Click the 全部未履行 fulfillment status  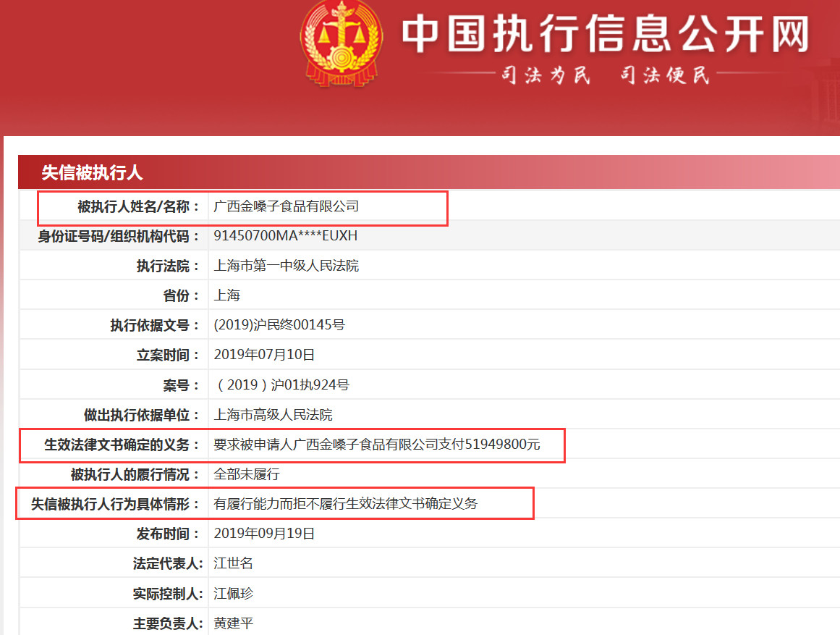[247, 474]
